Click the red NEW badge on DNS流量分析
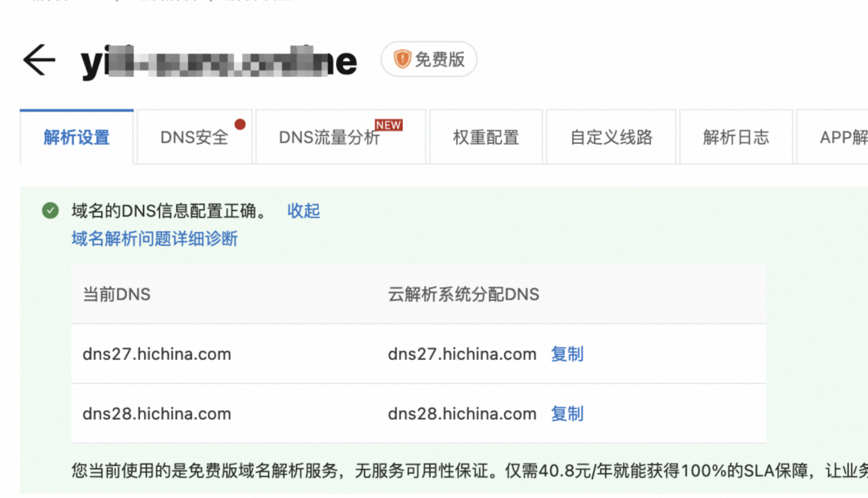The width and height of the screenshot is (868, 498). (389, 125)
